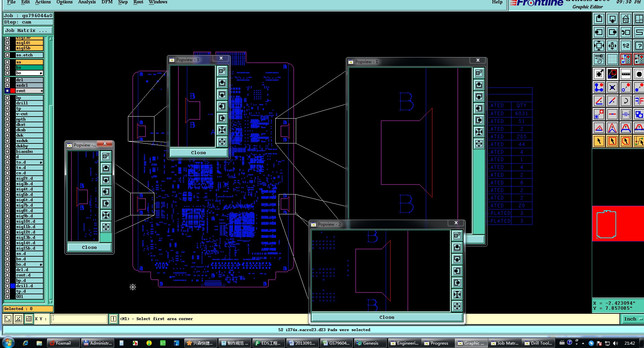Open the Analysis menu
The width and height of the screenshot is (644, 348).
pyautogui.click(x=87, y=2)
